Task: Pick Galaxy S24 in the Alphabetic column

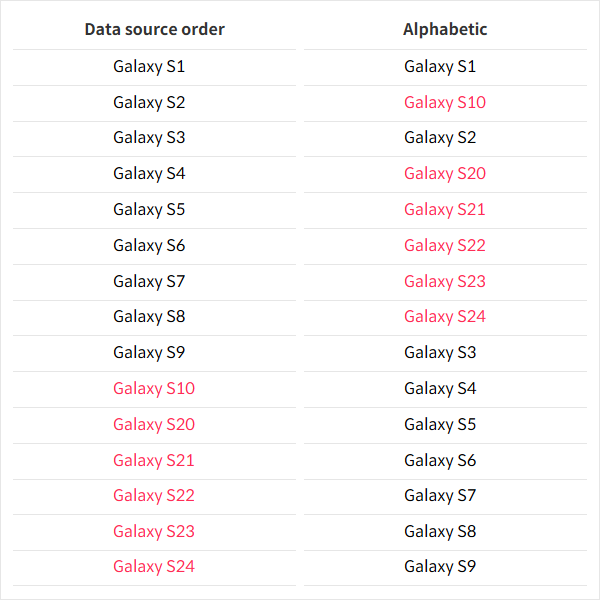Action: tap(445, 317)
